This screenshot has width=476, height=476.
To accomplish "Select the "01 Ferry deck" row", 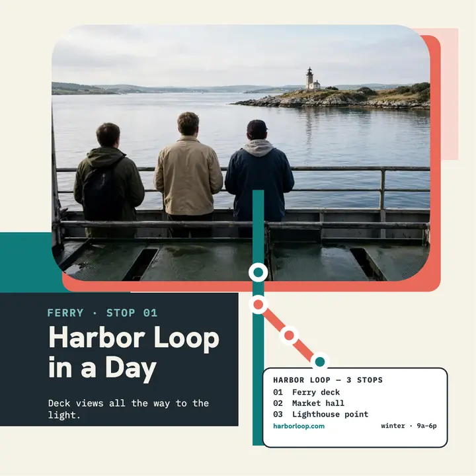I will point(306,392).
